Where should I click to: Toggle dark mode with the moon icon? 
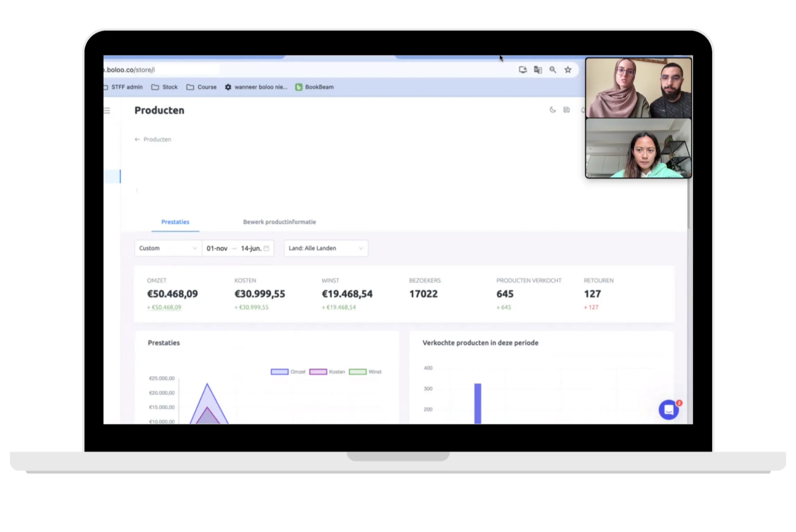[552, 110]
